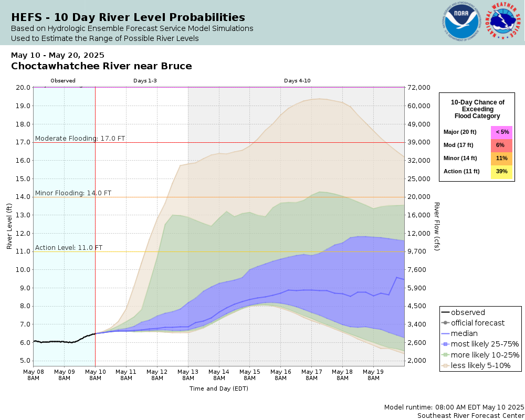Click the NOAA logo
The width and height of the screenshot is (525, 420).
(x=461, y=22)
